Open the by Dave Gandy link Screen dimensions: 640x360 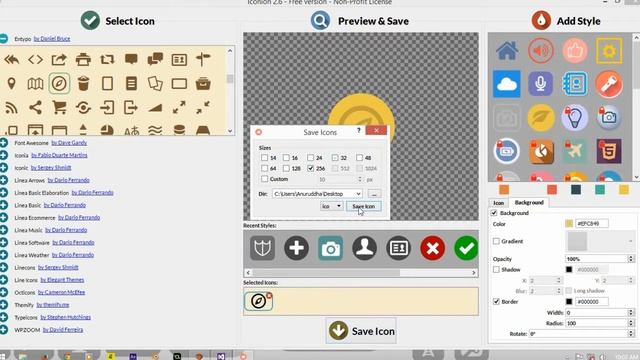(x=69, y=143)
